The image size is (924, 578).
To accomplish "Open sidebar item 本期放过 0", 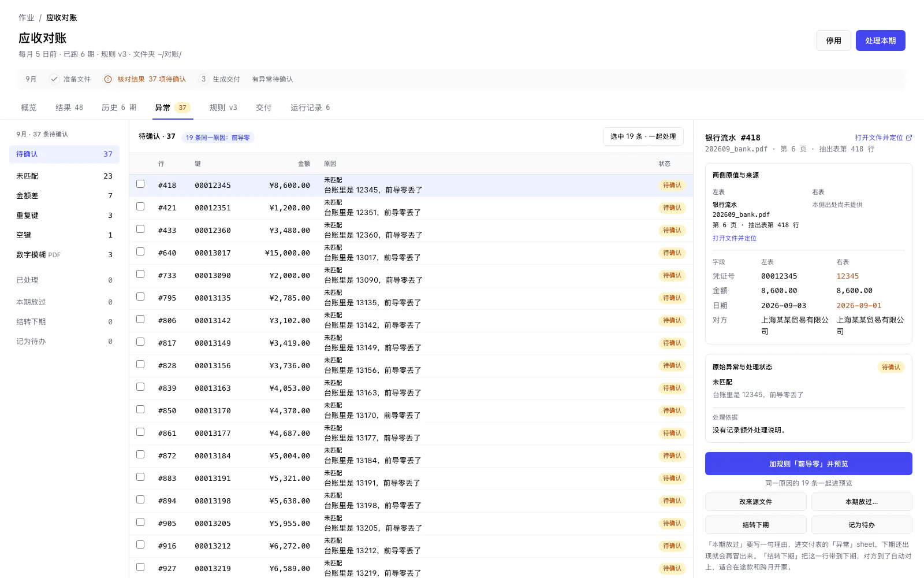I will (x=65, y=302).
